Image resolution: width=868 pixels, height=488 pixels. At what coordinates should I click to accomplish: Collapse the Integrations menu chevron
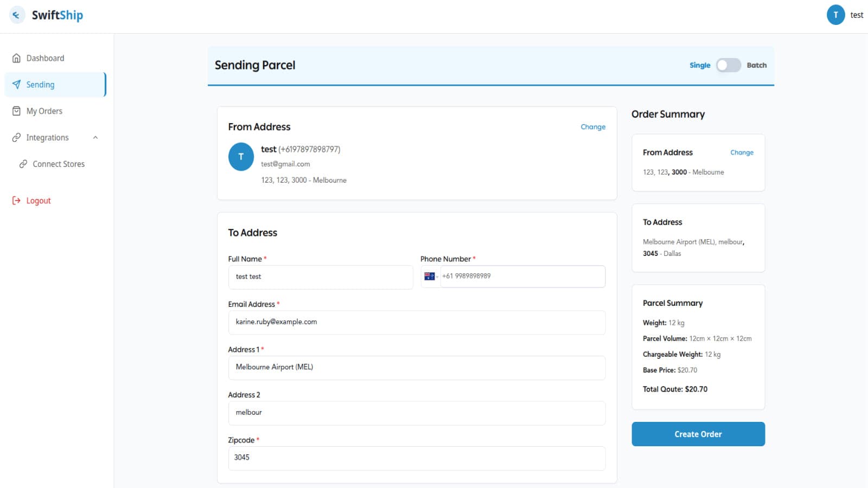(95, 138)
